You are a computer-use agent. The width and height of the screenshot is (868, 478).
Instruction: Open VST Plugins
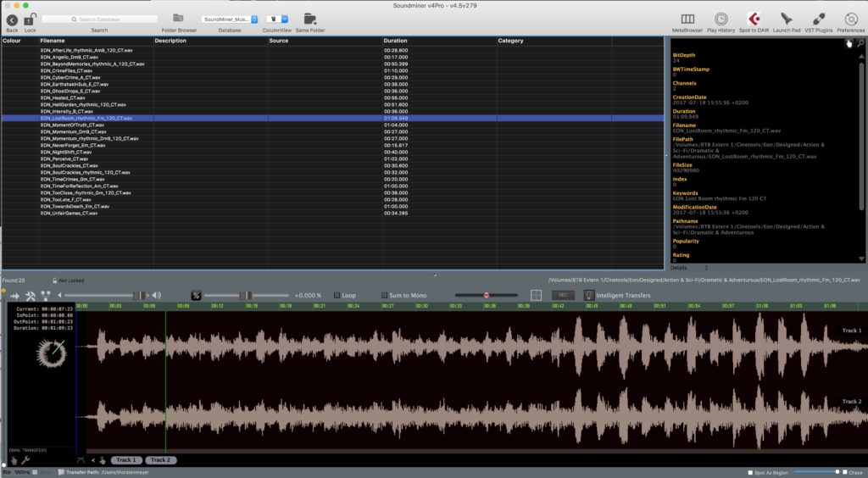coord(818,19)
